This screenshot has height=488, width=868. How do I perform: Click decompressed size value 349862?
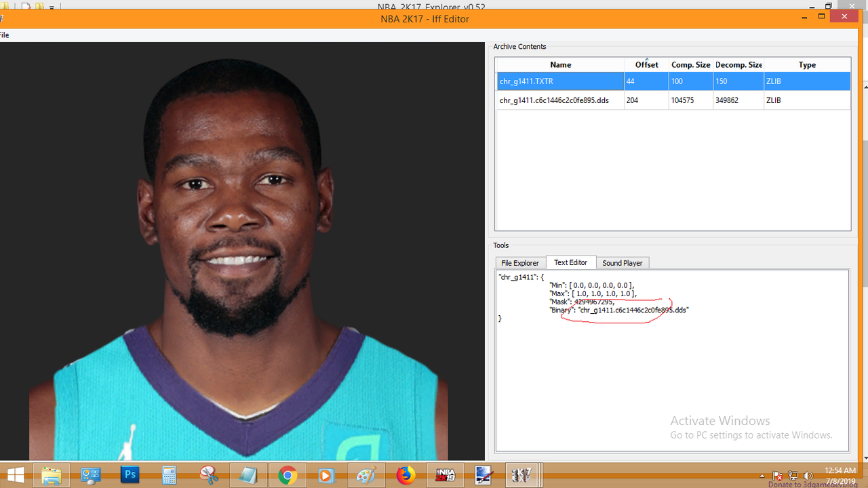728,100
